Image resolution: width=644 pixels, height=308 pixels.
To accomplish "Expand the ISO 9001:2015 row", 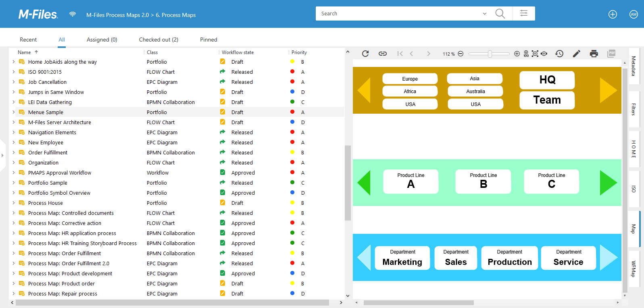I will (x=14, y=72).
